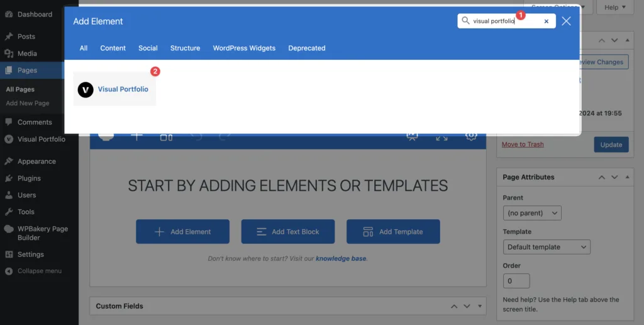
Task: Click the magnifier search icon
Action: coord(465,21)
